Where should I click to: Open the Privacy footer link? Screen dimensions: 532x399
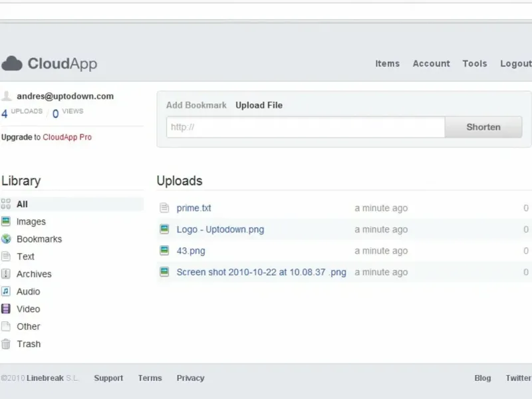pos(190,378)
